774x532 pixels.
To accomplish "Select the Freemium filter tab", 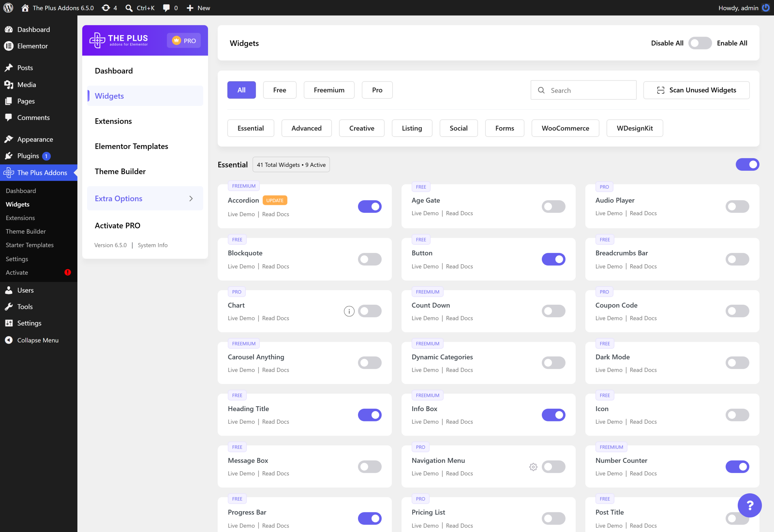I will click(329, 90).
